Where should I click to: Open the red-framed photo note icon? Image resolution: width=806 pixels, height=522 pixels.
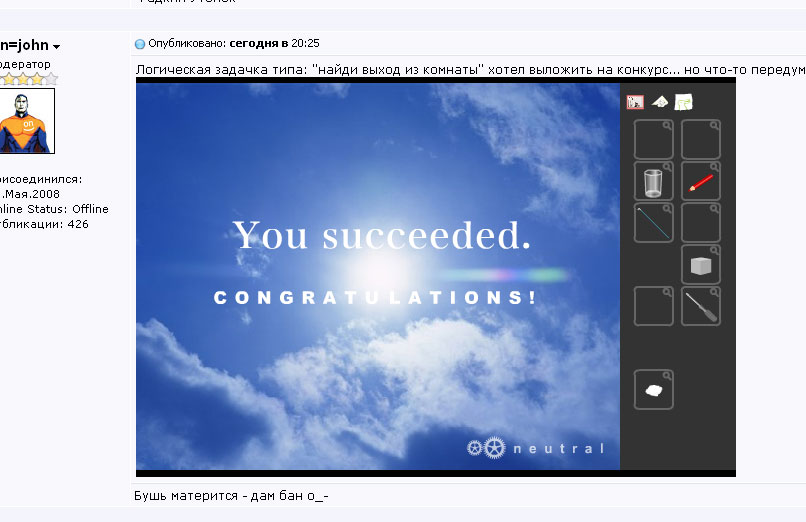635,102
